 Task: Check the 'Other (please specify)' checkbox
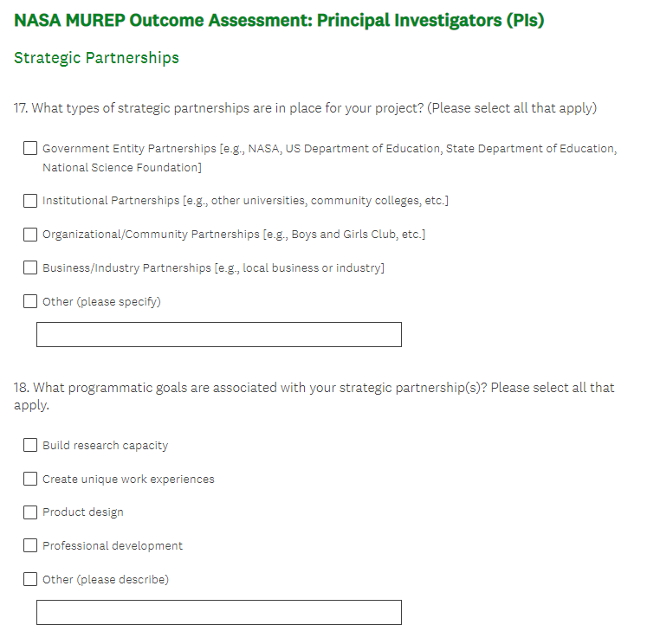point(30,302)
